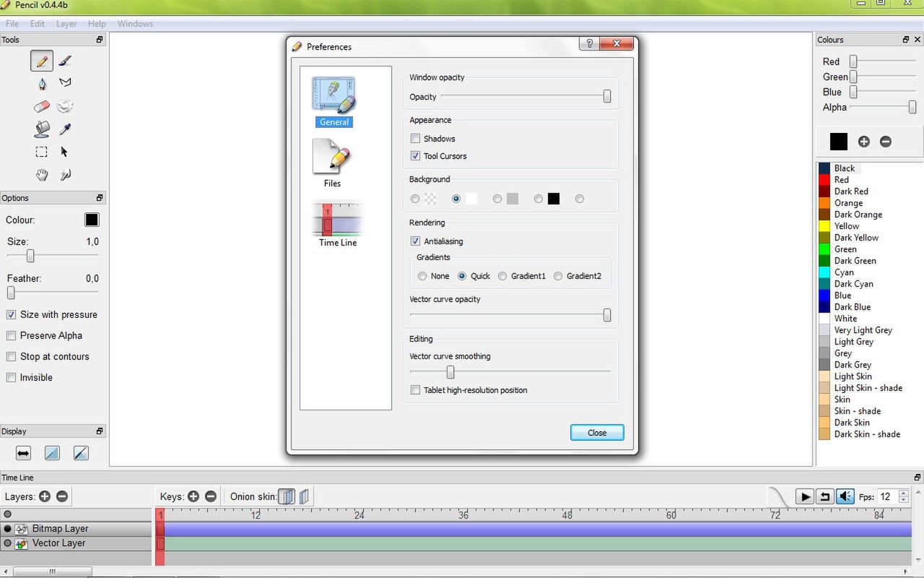This screenshot has height=578, width=924.
Task: Remove a key frame
Action: (x=211, y=496)
